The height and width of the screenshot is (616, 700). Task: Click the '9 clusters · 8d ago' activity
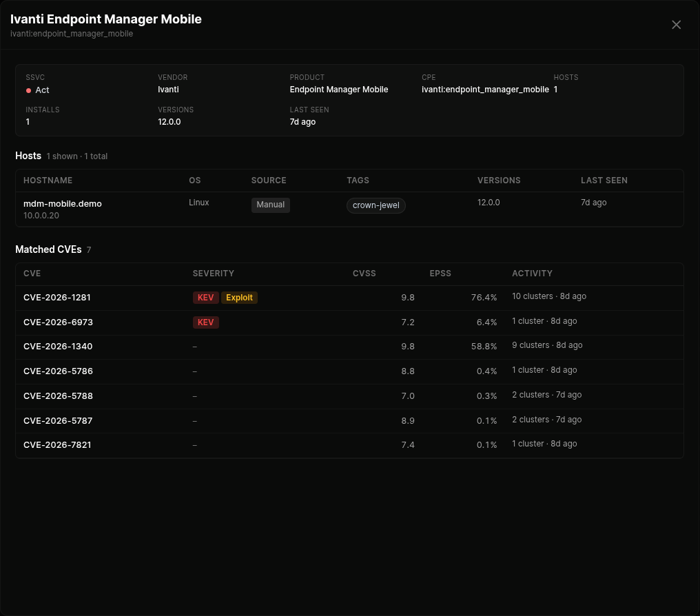(547, 345)
